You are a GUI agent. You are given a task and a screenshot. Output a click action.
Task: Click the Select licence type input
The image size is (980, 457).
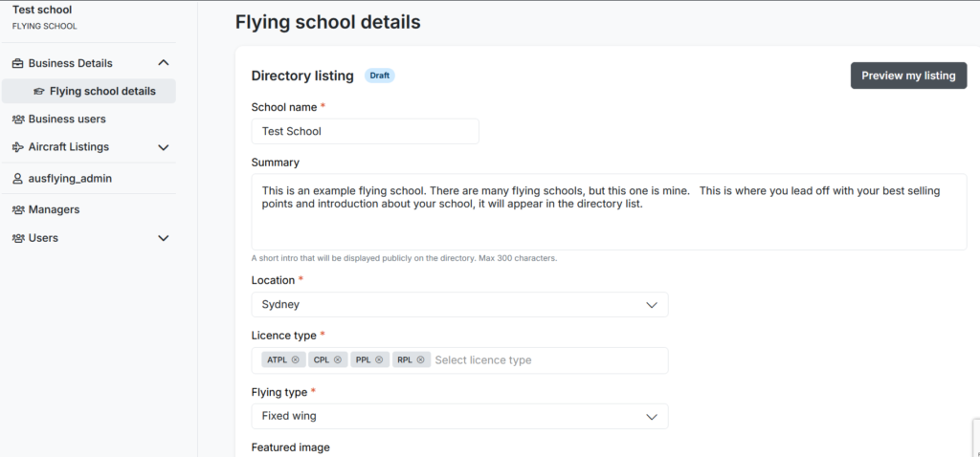pos(546,360)
